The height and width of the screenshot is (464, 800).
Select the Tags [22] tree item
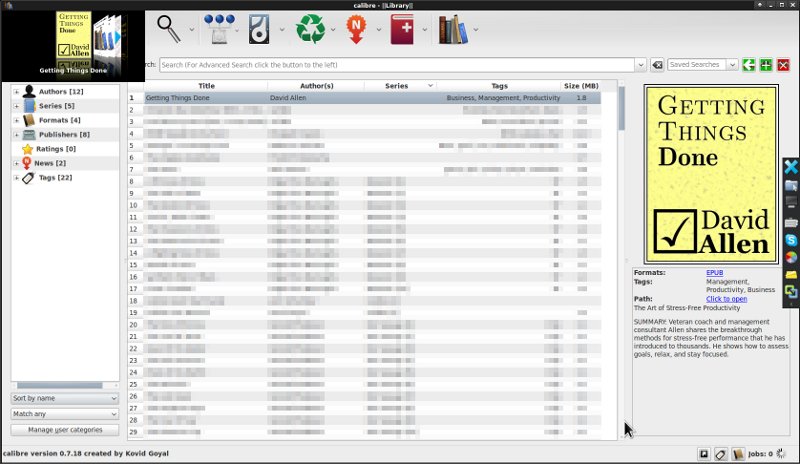point(55,178)
